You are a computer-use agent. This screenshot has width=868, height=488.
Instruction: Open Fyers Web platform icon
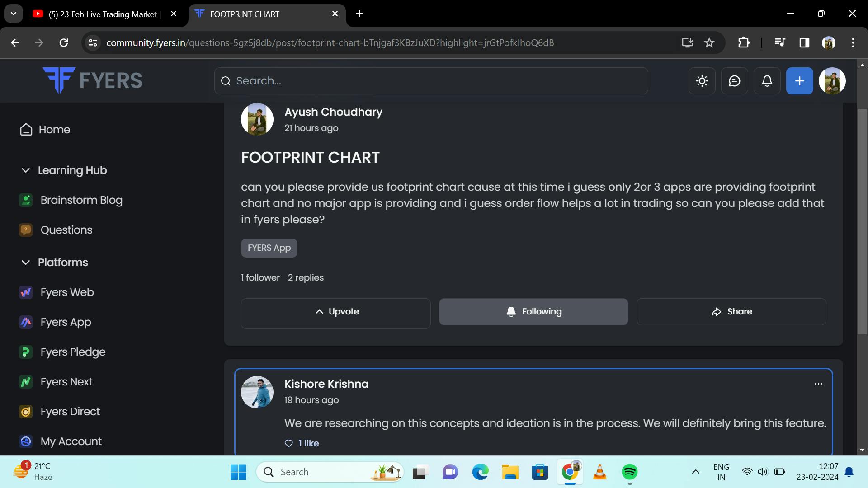point(26,292)
